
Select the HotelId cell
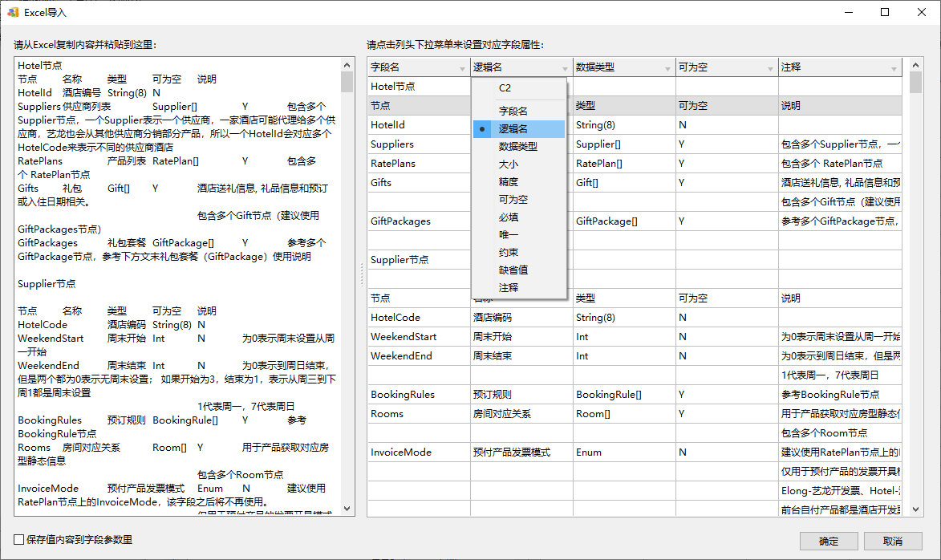(x=419, y=125)
